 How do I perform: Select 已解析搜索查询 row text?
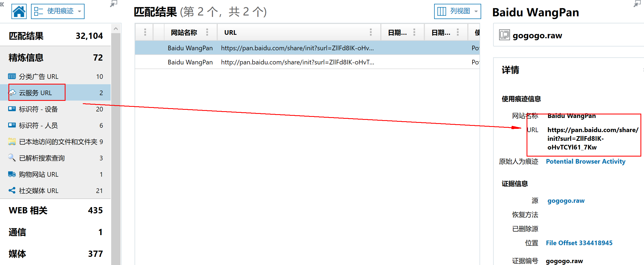coord(42,158)
